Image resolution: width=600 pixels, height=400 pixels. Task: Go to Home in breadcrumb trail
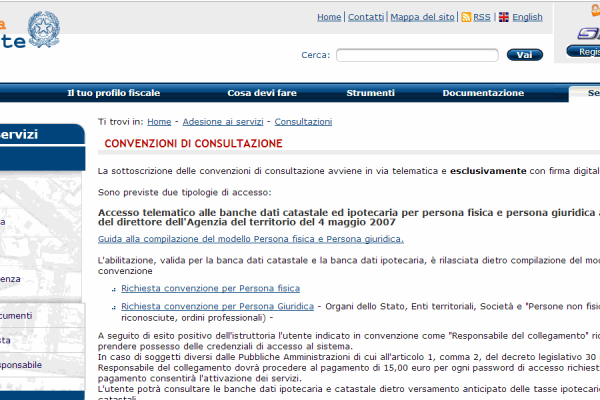(x=159, y=122)
